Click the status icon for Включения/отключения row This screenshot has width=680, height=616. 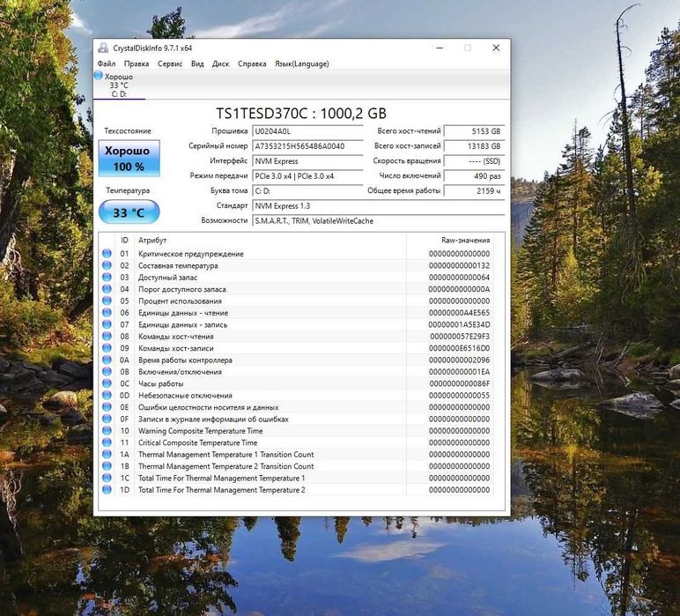107,371
